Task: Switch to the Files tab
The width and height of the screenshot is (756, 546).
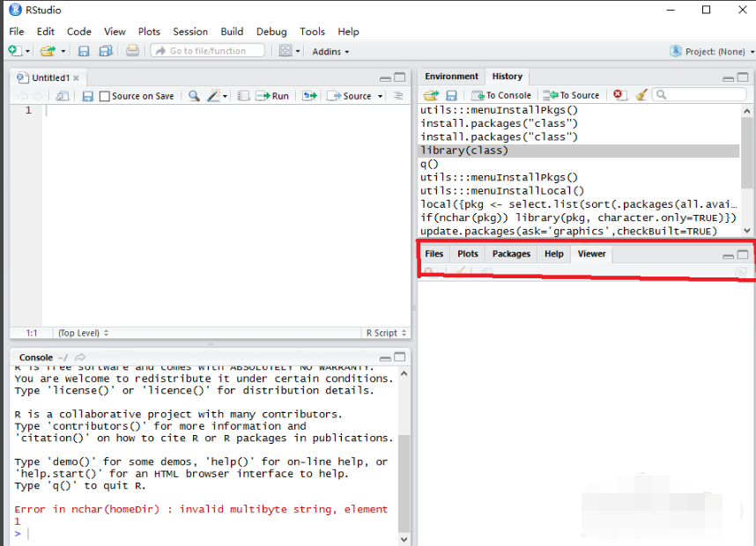Action: 434,254
